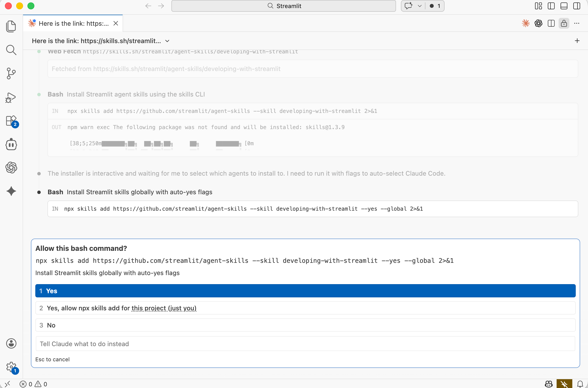Click the session status indicator showing 1
Screen dimensions: 588x388
(x=435, y=6)
